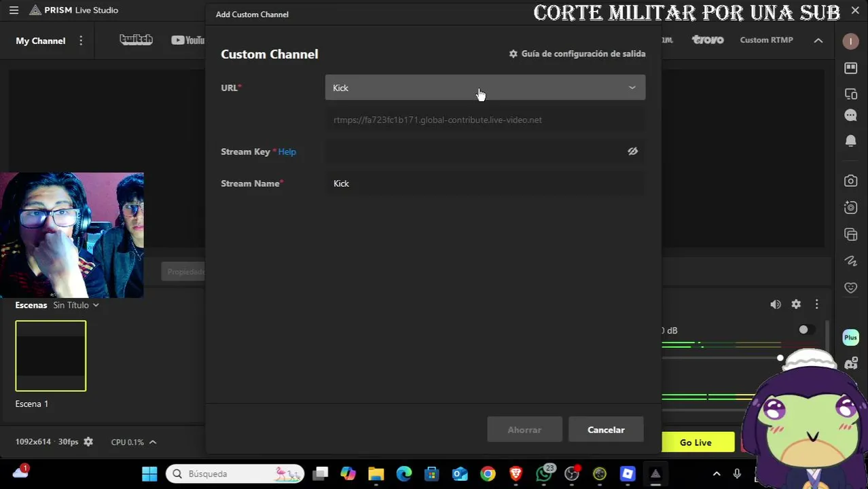
Task: Choose Custom RTMP channel option
Action: coord(766,40)
